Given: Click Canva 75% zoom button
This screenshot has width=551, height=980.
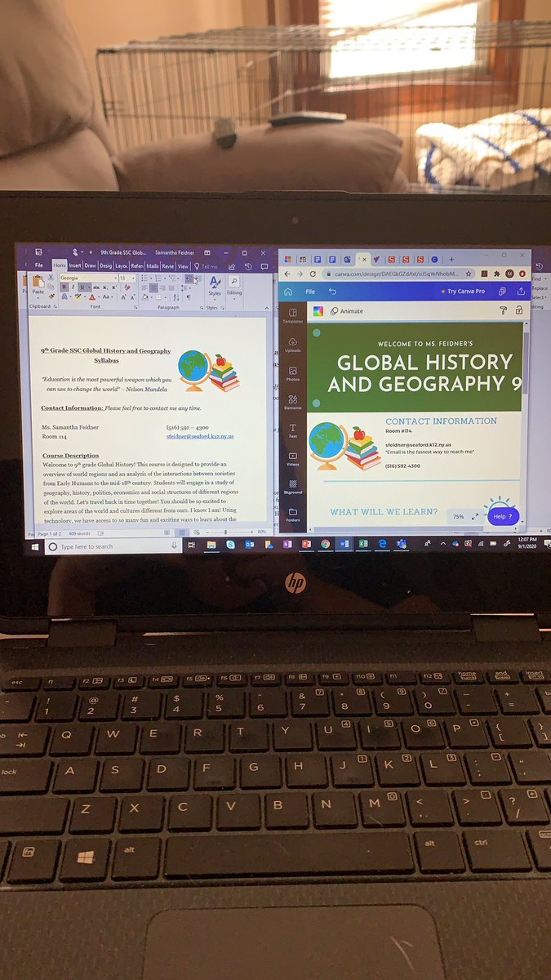Looking at the screenshot, I should point(458,517).
